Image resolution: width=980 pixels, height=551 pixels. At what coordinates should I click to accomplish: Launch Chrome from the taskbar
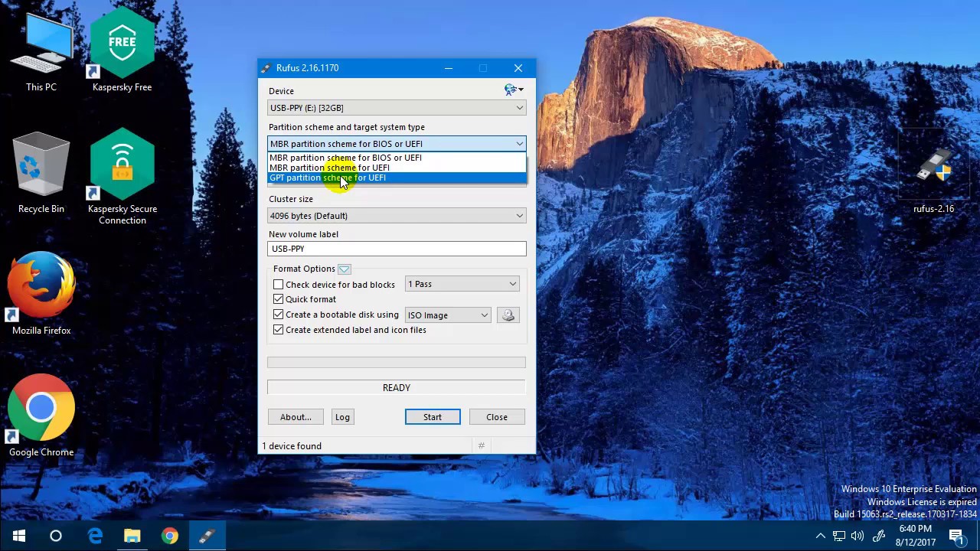point(170,536)
